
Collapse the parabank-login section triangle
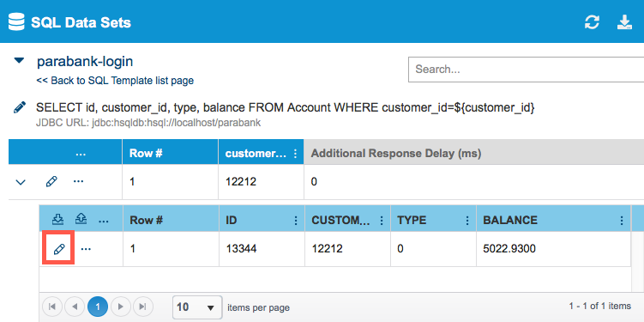coord(19,60)
